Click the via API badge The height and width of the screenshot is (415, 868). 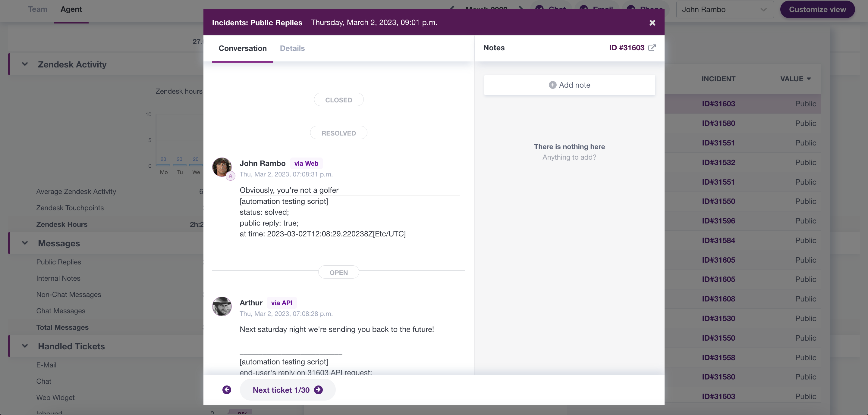[282, 303]
